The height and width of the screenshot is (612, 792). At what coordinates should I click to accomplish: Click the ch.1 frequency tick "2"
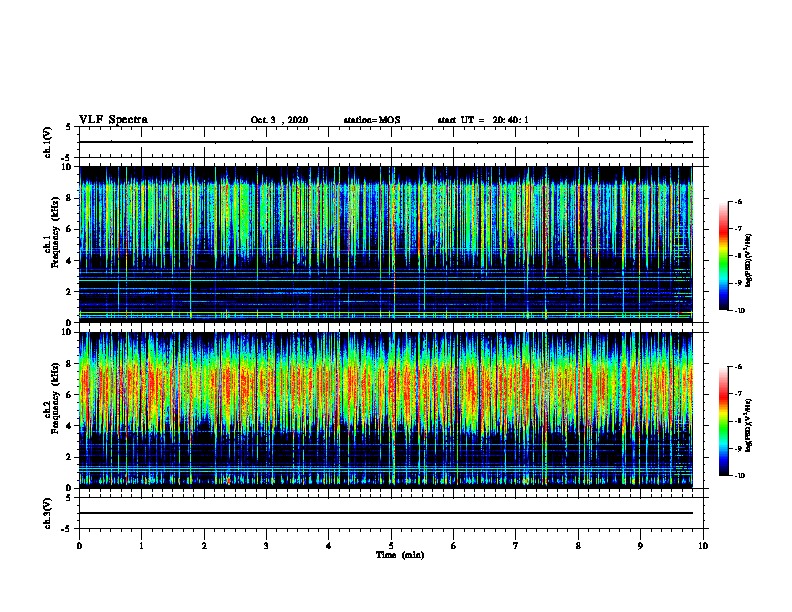pyautogui.click(x=70, y=292)
